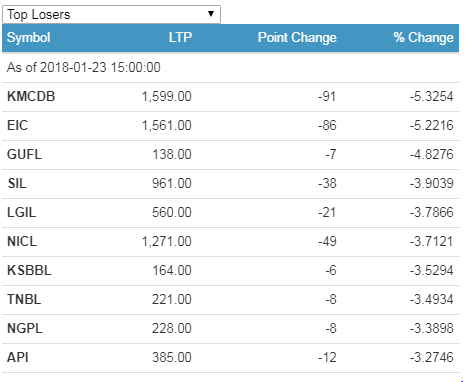
Task: Select the GUFL symbol row
Action: tap(230, 155)
